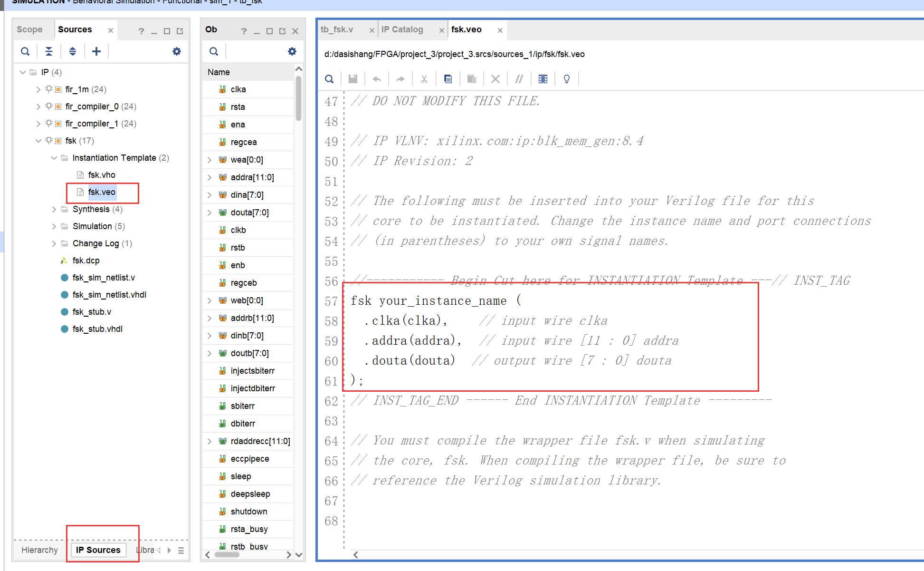Open the Hierarchy view tab
The image size is (924, 571).
[39, 550]
